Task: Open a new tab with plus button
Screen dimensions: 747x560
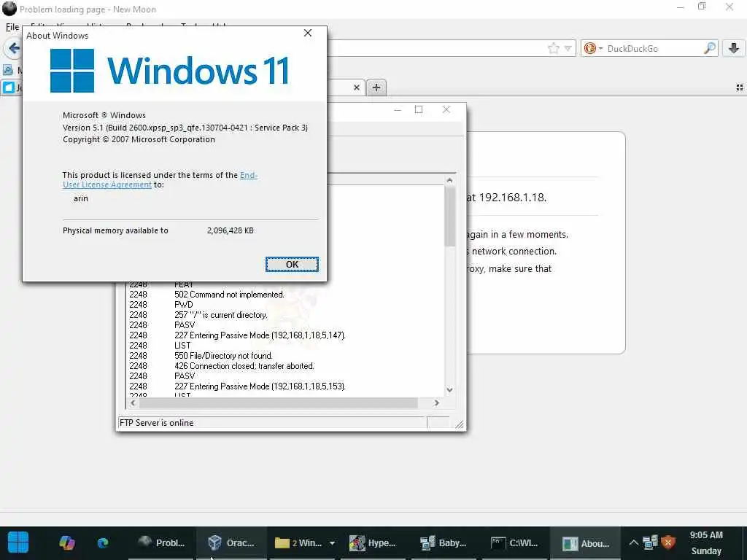Action: tap(376, 87)
